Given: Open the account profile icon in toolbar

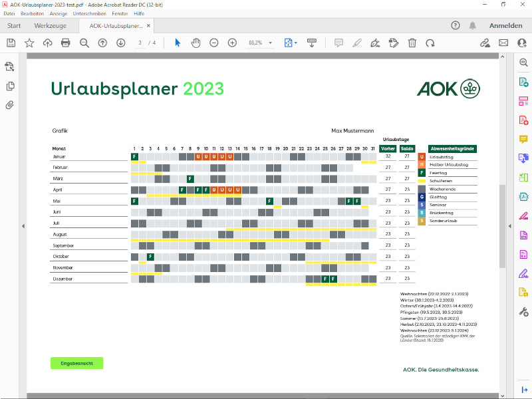Looking at the screenshot, I should point(522,43).
